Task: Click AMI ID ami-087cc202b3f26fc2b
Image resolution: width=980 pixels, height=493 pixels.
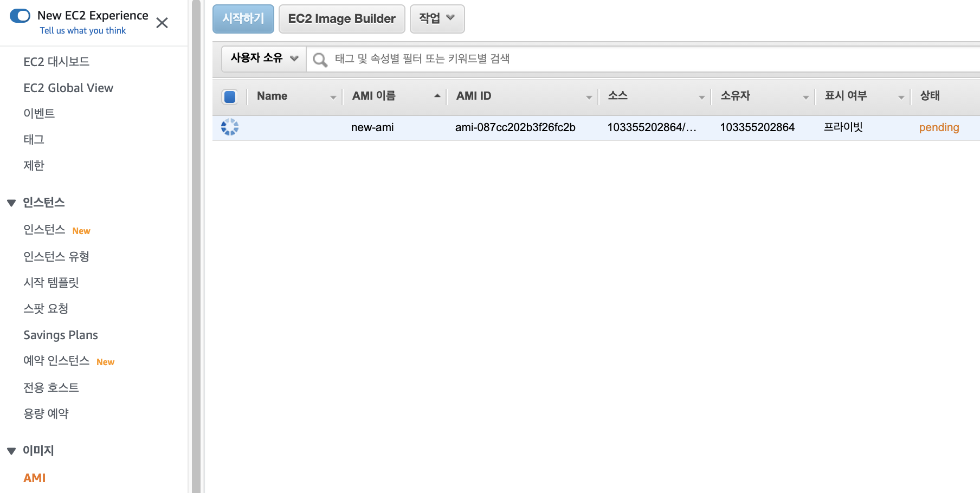Action: click(x=515, y=127)
